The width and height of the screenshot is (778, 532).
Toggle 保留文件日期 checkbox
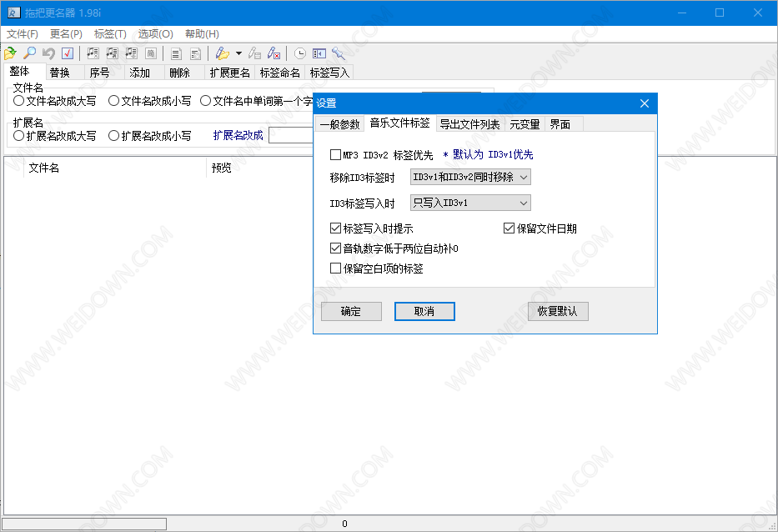click(x=509, y=228)
